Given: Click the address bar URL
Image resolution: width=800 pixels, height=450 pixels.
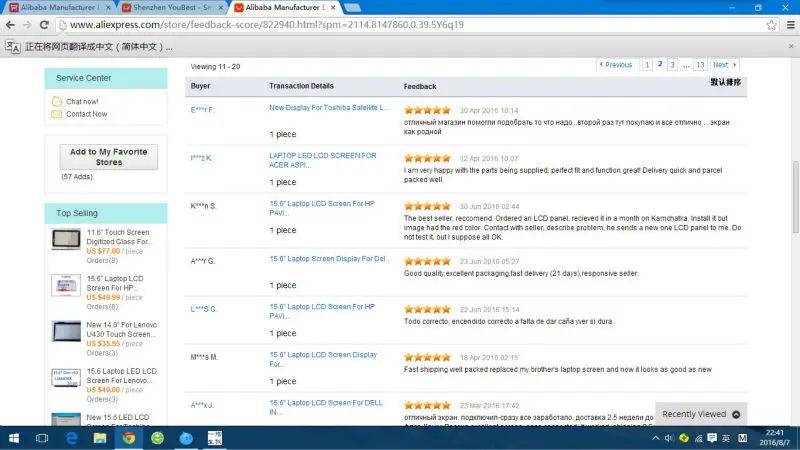Looking at the screenshot, I should tap(266, 24).
